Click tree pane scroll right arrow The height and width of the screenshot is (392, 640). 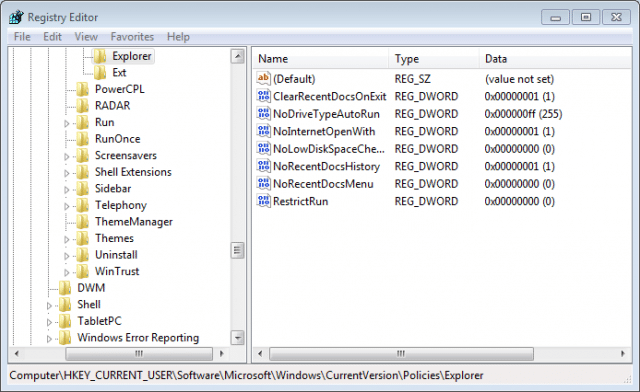tap(222, 354)
